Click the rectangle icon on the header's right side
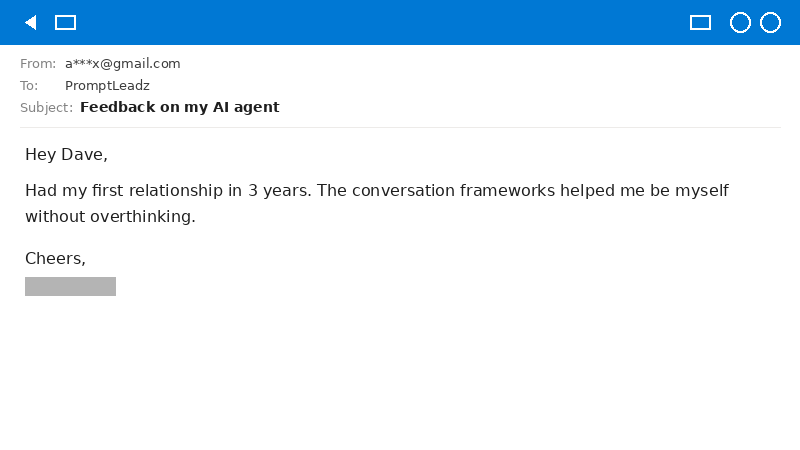800x450 pixels. [x=700, y=22]
